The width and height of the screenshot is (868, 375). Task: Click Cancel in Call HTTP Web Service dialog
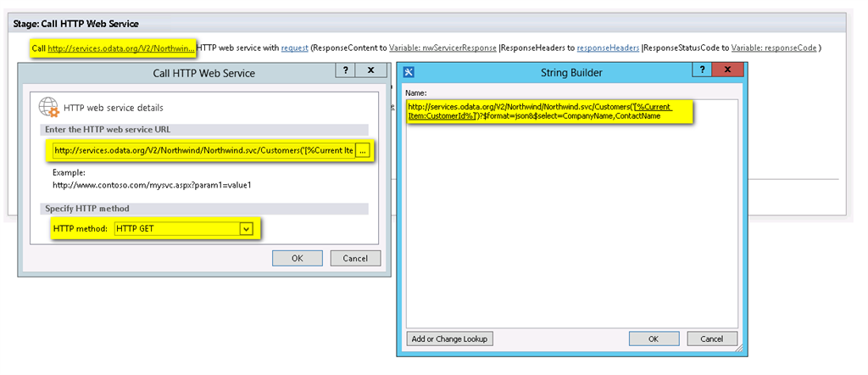pos(355,258)
